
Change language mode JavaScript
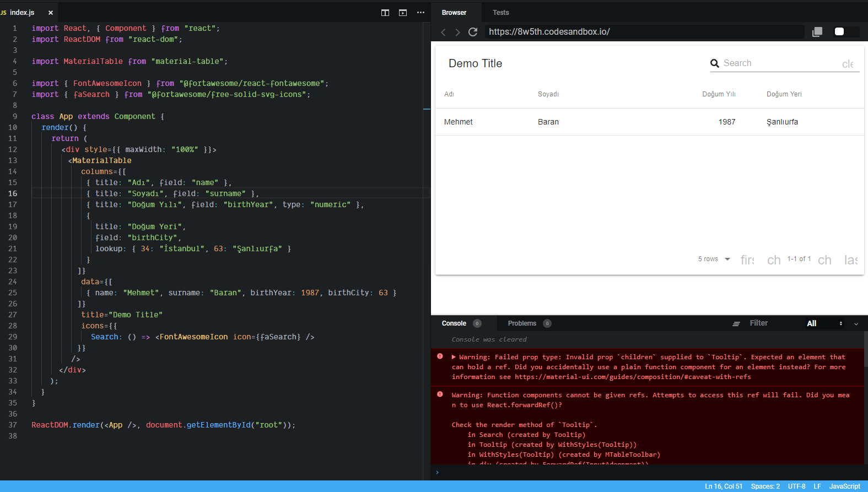point(845,486)
